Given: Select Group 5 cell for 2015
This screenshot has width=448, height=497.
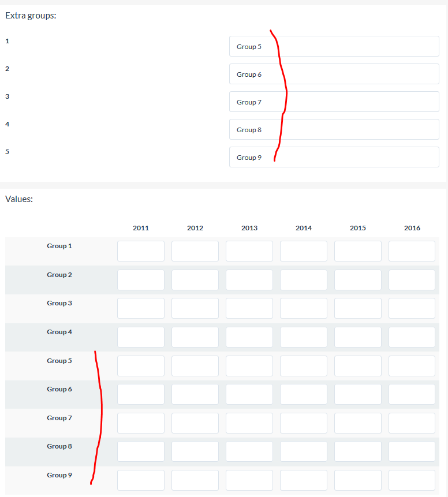Looking at the screenshot, I should (x=358, y=366).
